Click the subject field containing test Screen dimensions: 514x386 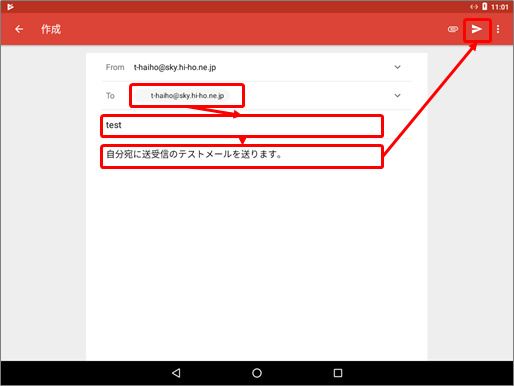tap(242, 126)
